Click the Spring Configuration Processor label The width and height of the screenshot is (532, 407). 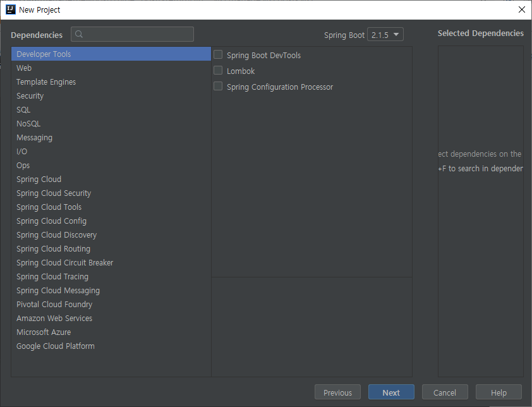pos(280,87)
